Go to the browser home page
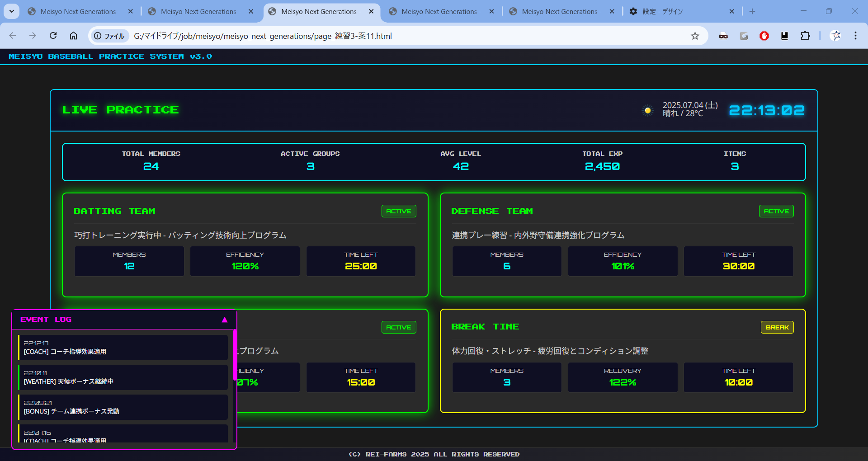The height and width of the screenshot is (461, 868). point(73,36)
